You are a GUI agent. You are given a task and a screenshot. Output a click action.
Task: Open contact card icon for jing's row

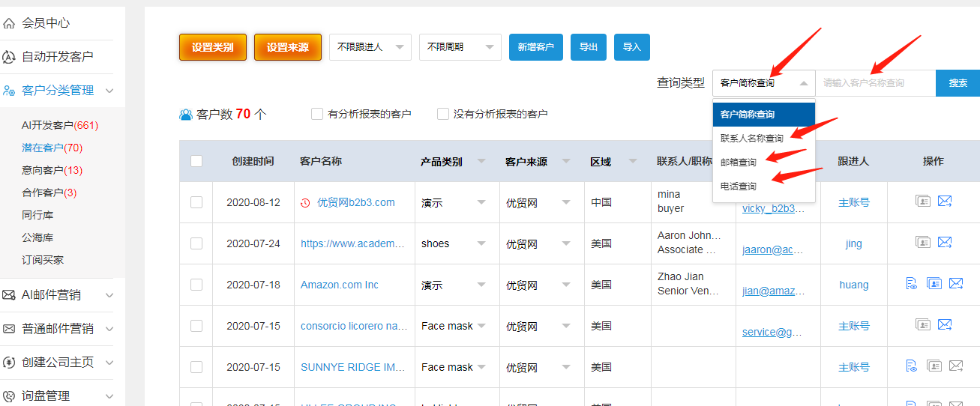[x=923, y=242]
